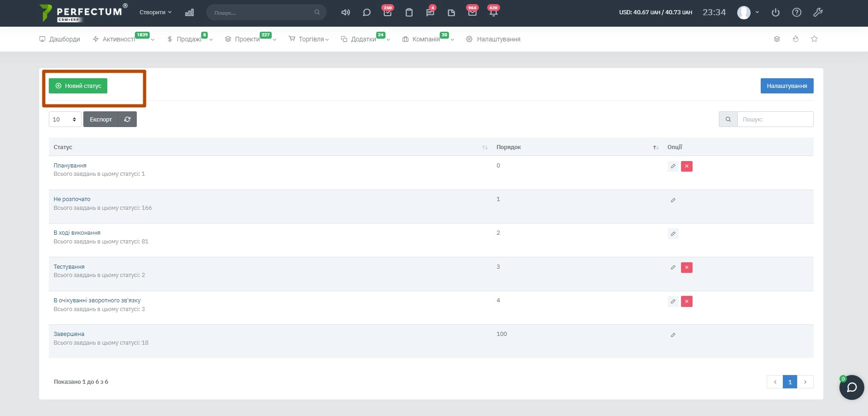Expand the Торгівля menu
The width and height of the screenshot is (868, 416).
coord(309,39)
